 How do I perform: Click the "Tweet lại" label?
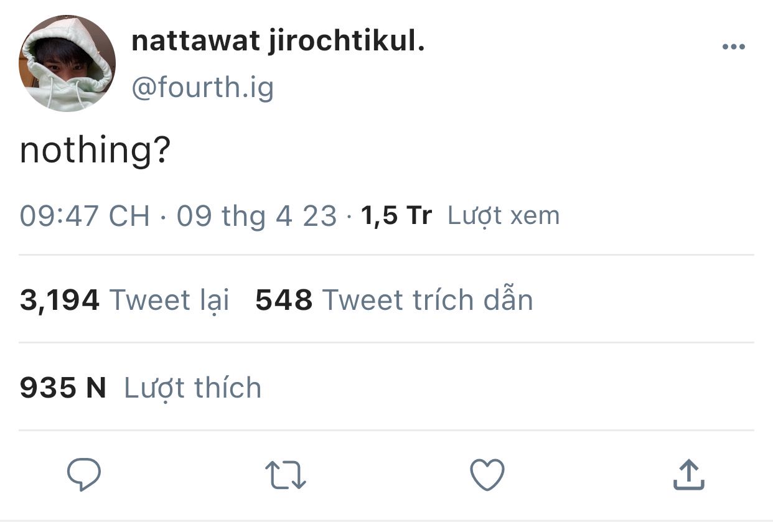(169, 300)
